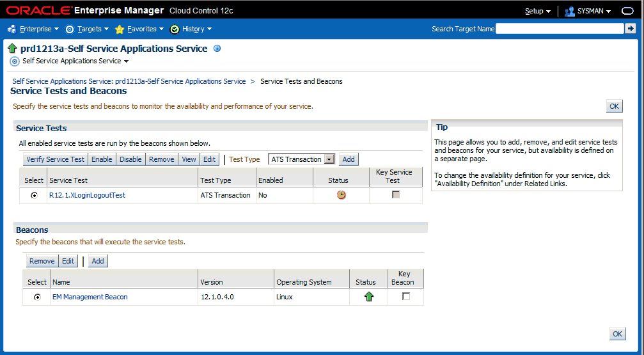Click the target icon beside Self Service Applications Service
The width and height of the screenshot is (644, 355).
coord(14,61)
